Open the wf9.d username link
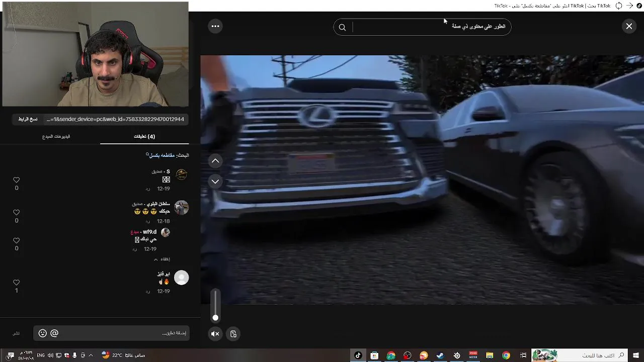This screenshot has height=362, width=644. click(149, 232)
